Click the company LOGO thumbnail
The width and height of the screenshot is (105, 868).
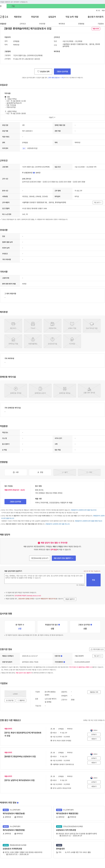15,694
